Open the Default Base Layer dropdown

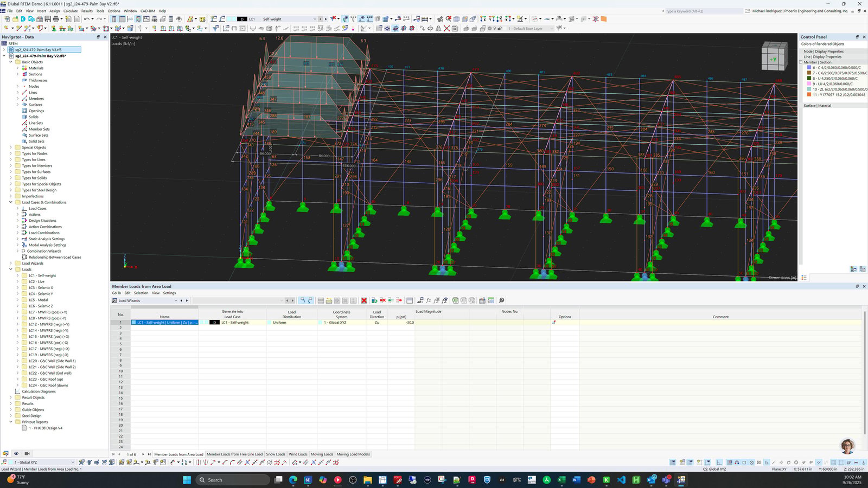pyautogui.click(x=552, y=29)
